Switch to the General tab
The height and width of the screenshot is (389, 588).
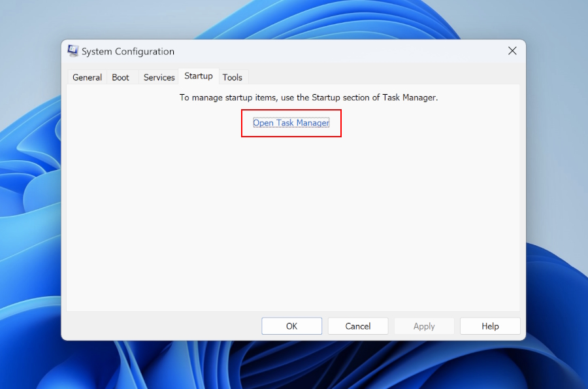tap(87, 77)
